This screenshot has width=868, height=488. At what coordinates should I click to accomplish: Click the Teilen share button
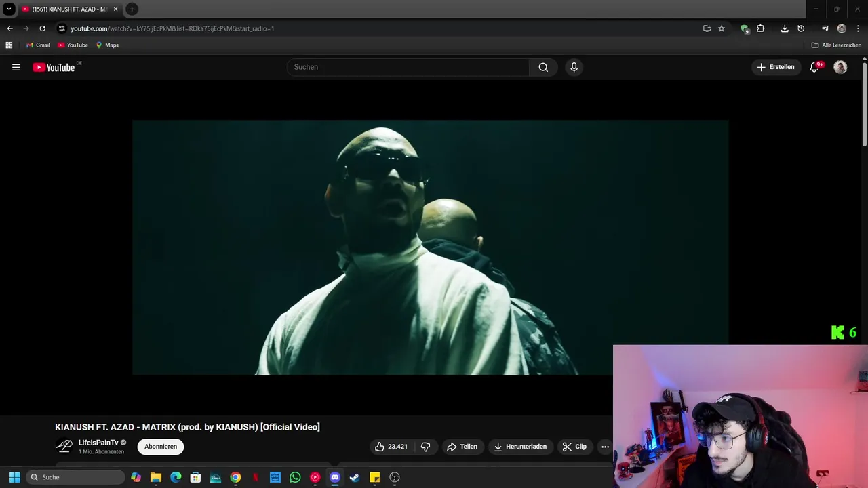tap(462, 447)
